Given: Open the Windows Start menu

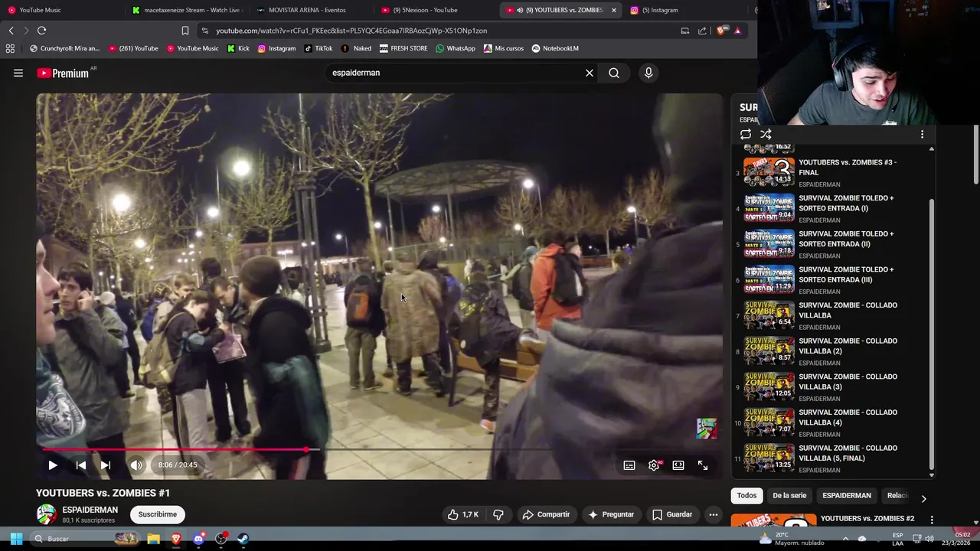Looking at the screenshot, I should click(x=16, y=539).
